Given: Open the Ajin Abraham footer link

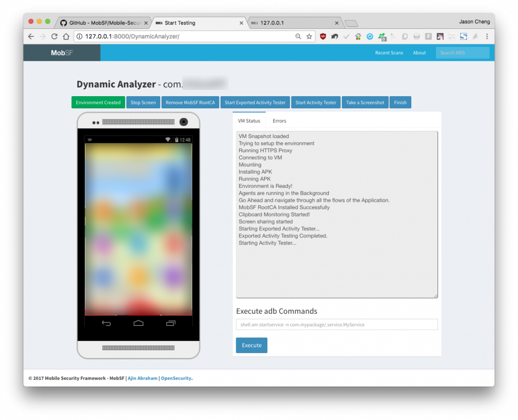Looking at the screenshot, I should (142, 378).
